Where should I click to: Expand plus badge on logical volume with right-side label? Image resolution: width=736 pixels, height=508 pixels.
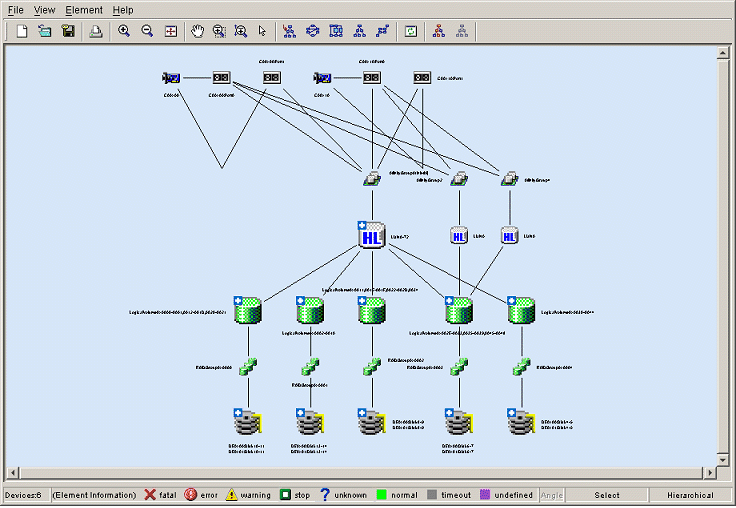click(x=512, y=300)
